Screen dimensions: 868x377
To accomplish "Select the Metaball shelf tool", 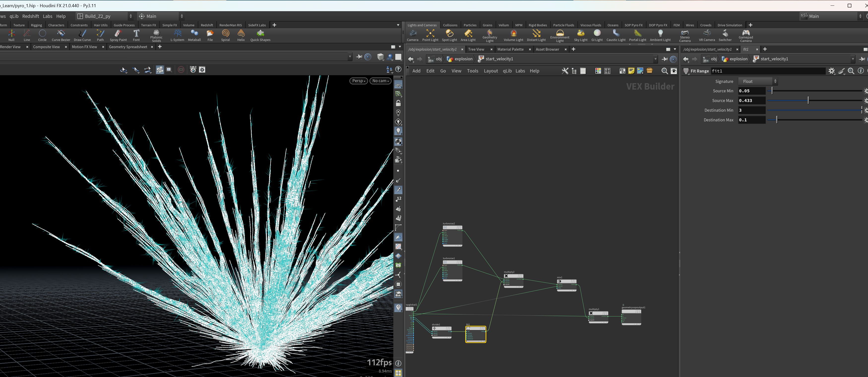I will point(194,35).
